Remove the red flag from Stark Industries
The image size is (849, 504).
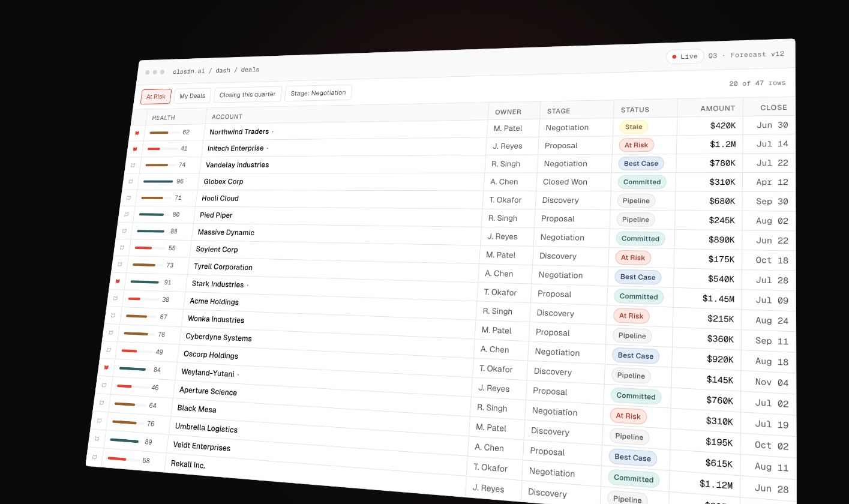[x=118, y=281]
